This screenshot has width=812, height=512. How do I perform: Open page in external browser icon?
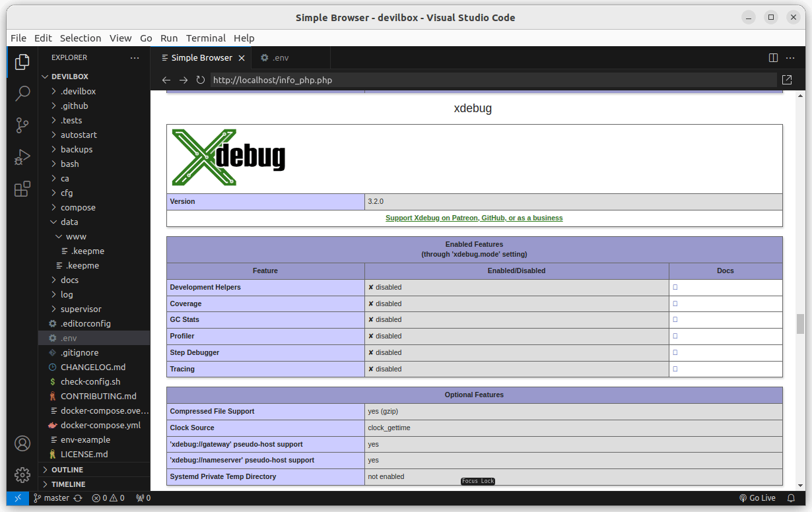pyautogui.click(x=787, y=80)
